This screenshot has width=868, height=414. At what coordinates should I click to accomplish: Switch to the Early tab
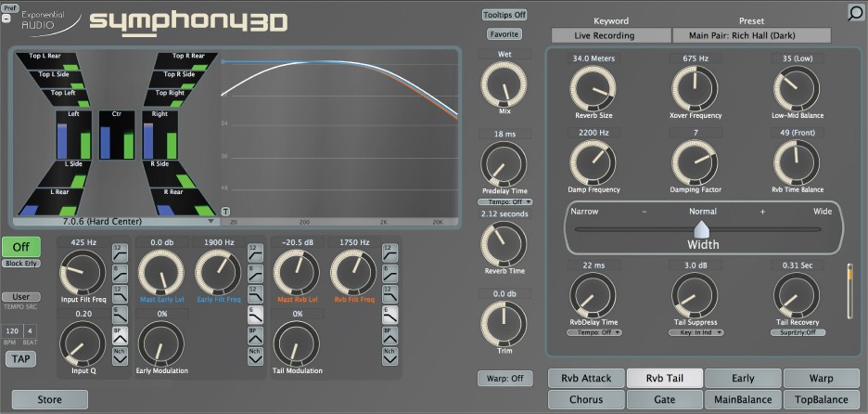tap(743, 379)
